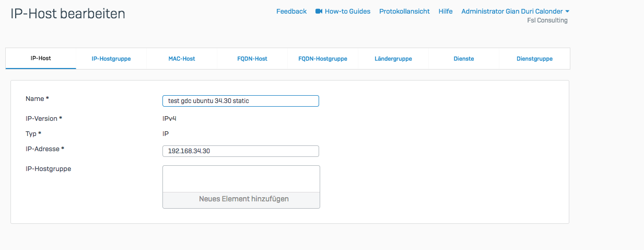Switch to the IP-Hostgruppe tab
Viewport: 644px width, 250px height.
(x=111, y=59)
